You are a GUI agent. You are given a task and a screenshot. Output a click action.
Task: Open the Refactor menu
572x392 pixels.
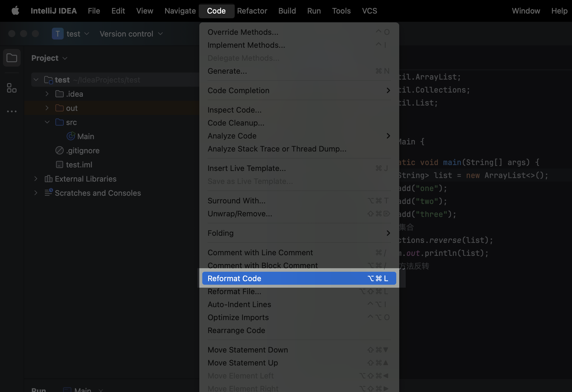click(252, 11)
